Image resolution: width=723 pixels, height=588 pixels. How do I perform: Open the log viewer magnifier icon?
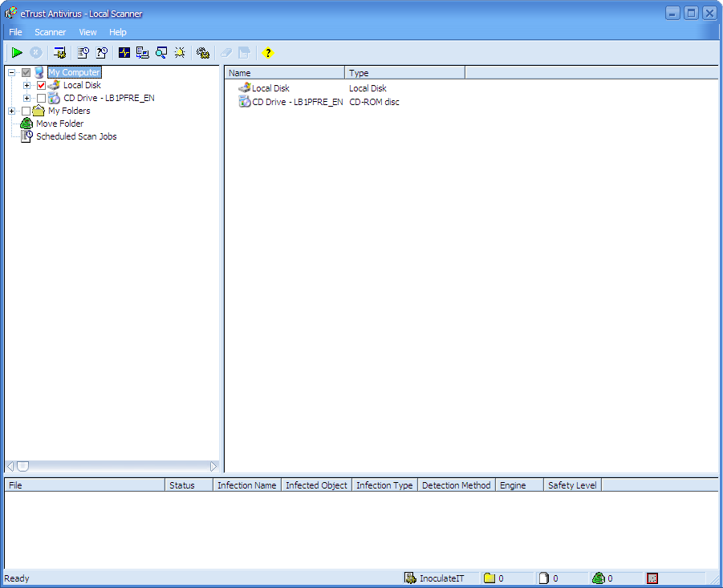[161, 53]
